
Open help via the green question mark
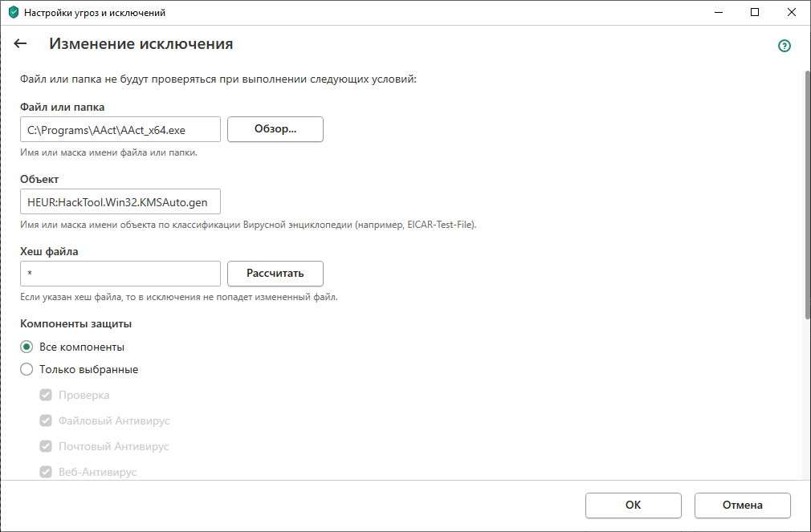[x=785, y=46]
